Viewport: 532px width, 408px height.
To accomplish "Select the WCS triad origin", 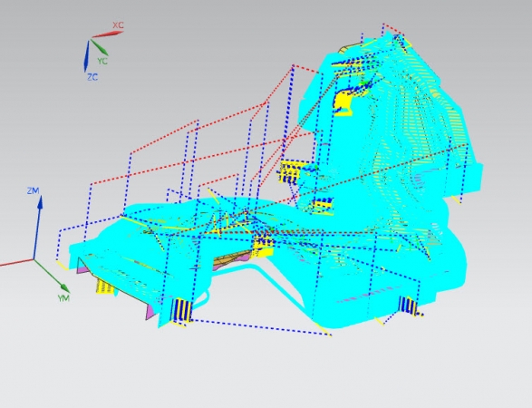I will (91, 39).
